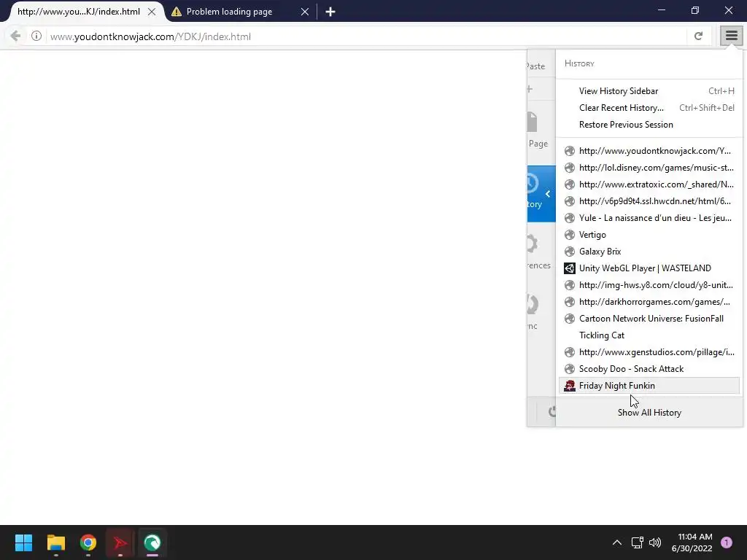Click Show All History button
This screenshot has width=747, height=560.
tap(649, 413)
